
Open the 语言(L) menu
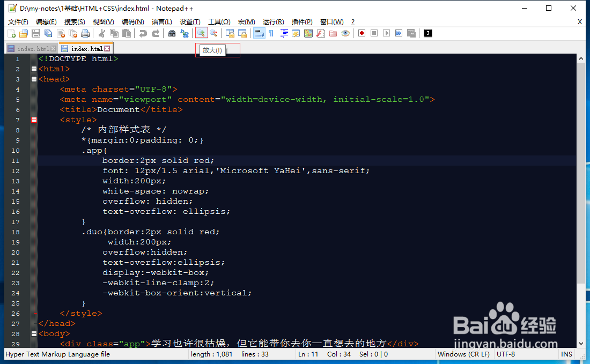pos(162,22)
